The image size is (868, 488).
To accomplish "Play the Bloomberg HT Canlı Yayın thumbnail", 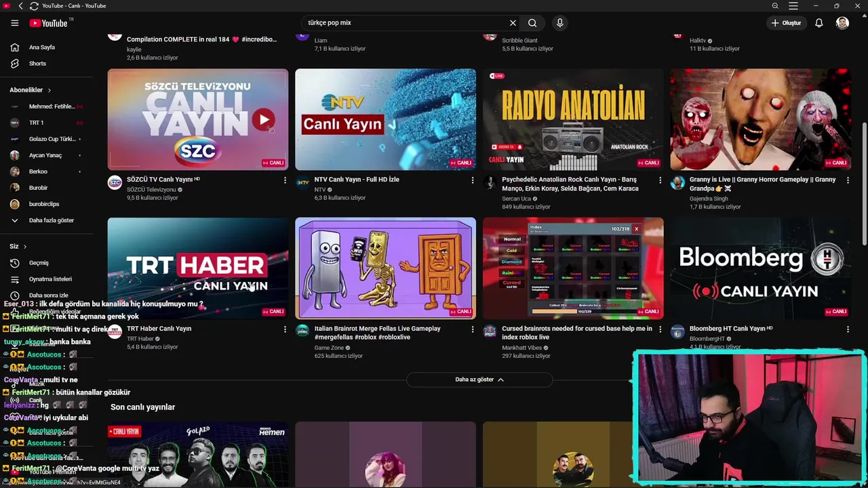I will (x=760, y=268).
